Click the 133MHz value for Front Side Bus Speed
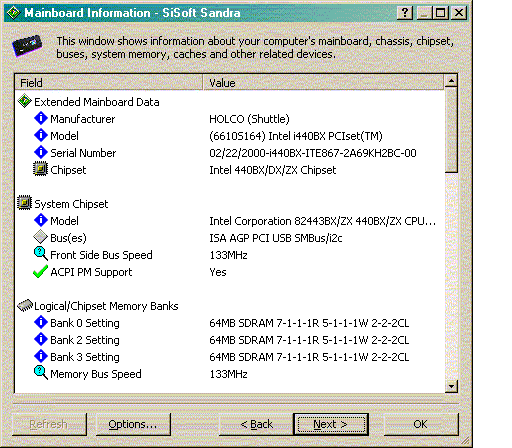 pyautogui.click(x=228, y=255)
